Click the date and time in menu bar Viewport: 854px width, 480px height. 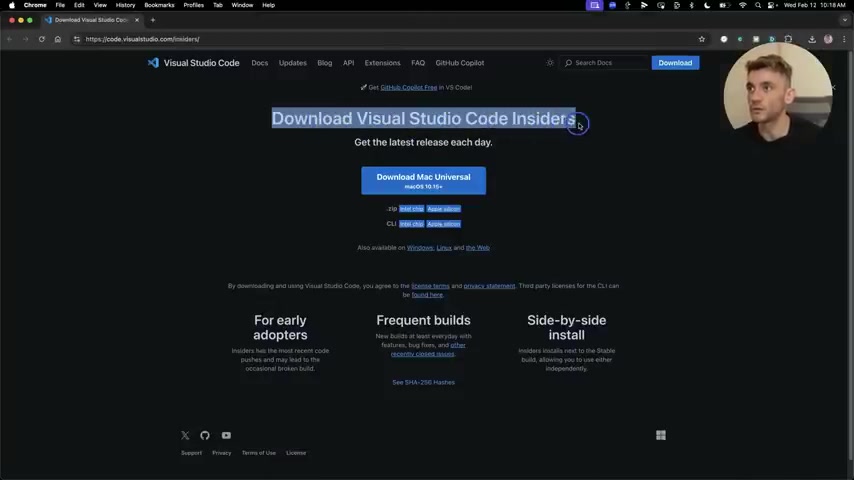[814, 5]
